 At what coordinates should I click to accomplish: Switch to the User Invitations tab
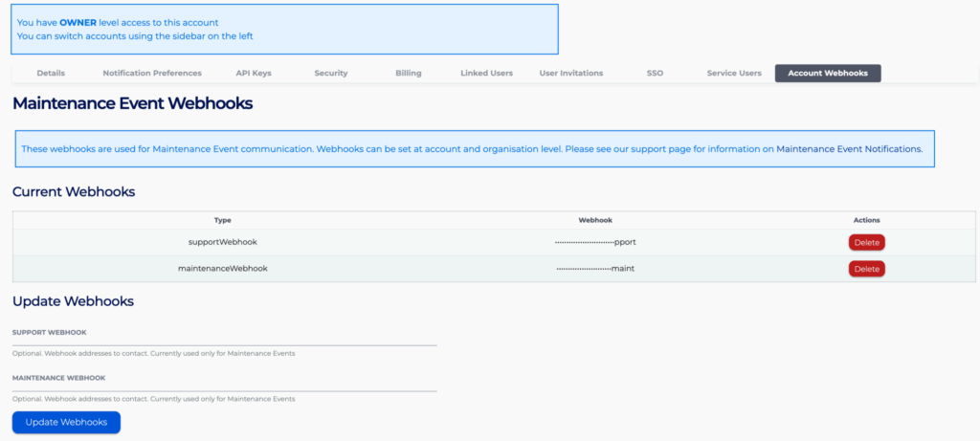pos(570,73)
